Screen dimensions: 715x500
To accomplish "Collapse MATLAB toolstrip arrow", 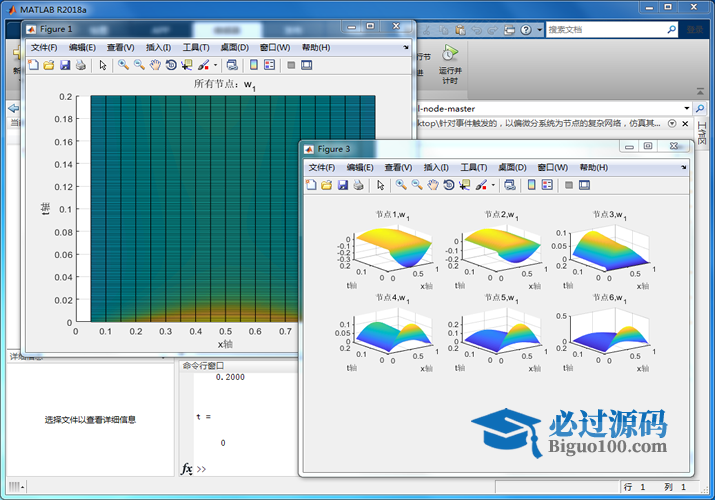I will tap(700, 92).
